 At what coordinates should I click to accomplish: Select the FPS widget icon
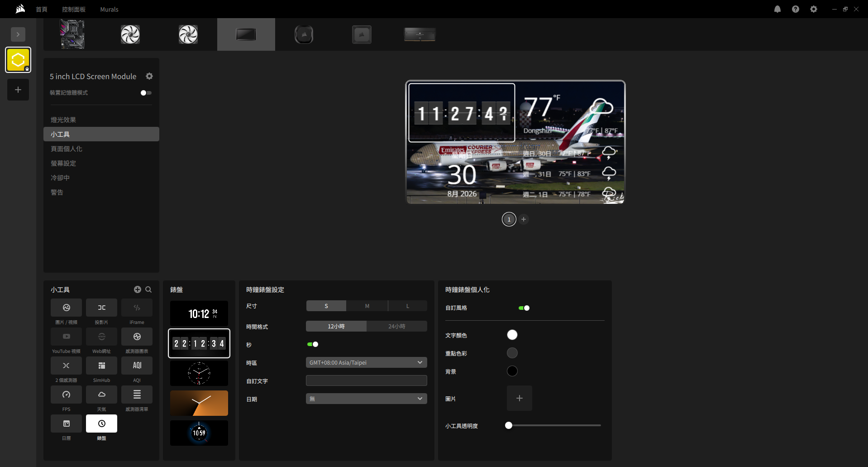coord(66,395)
